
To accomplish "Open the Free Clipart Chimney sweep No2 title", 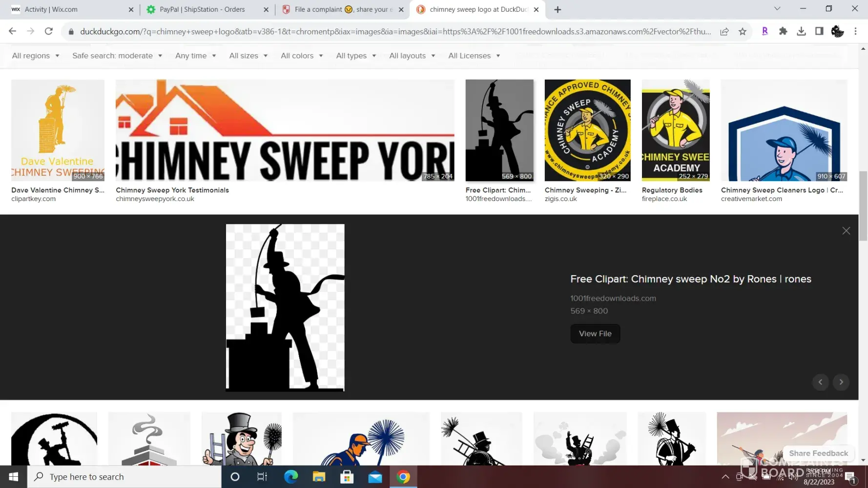I will tap(691, 279).
